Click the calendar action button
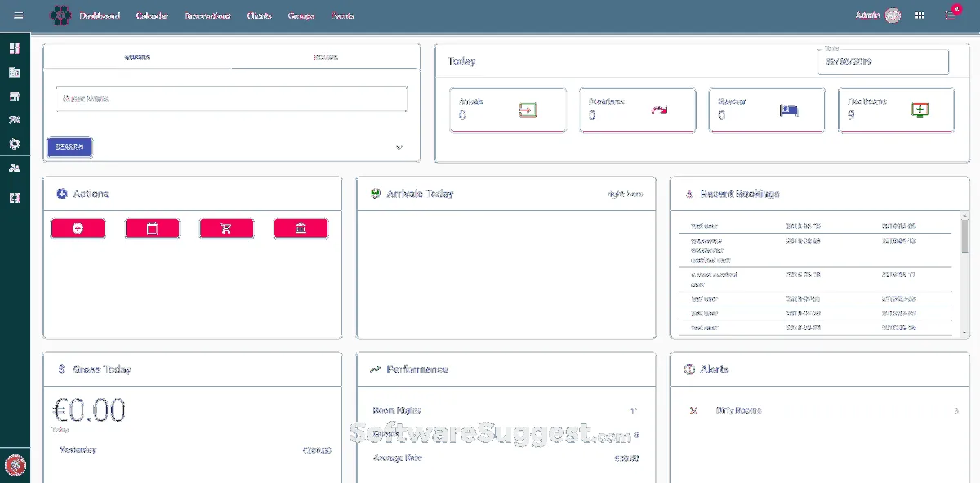This screenshot has height=483, width=980. [x=152, y=229]
